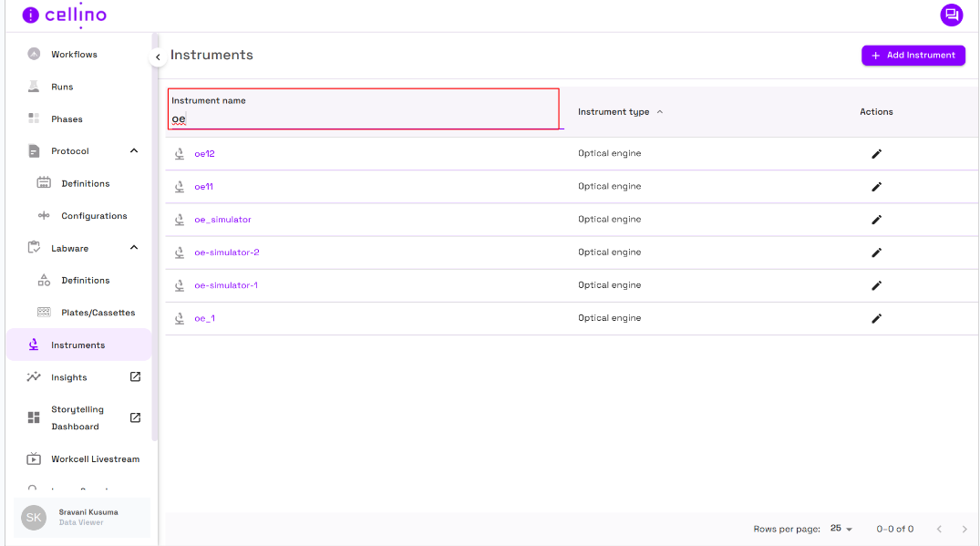The height and width of the screenshot is (546, 980).
Task: Click the Add Instrument button
Action: tap(913, 56)
